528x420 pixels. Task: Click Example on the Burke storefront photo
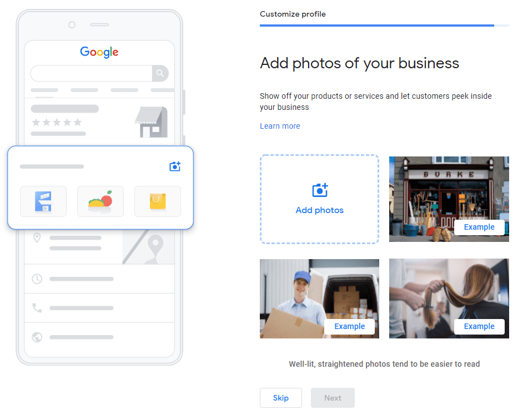[x=479, y=227]
